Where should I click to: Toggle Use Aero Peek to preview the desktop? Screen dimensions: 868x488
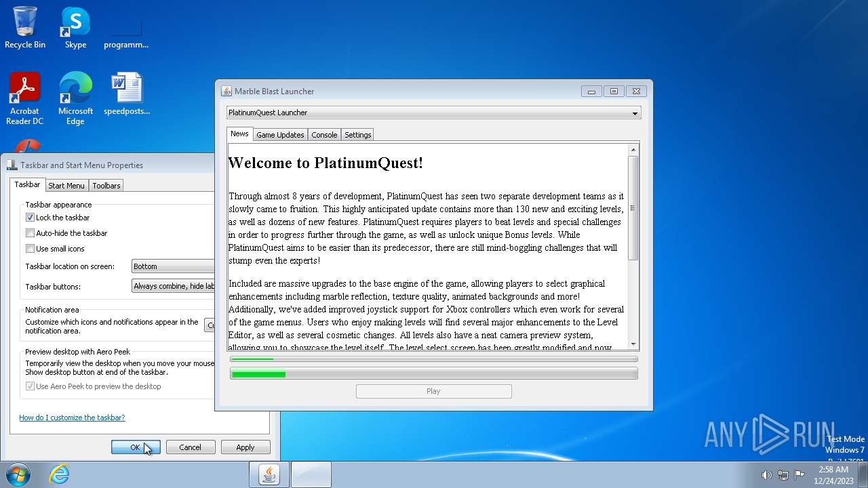(30, 386)
